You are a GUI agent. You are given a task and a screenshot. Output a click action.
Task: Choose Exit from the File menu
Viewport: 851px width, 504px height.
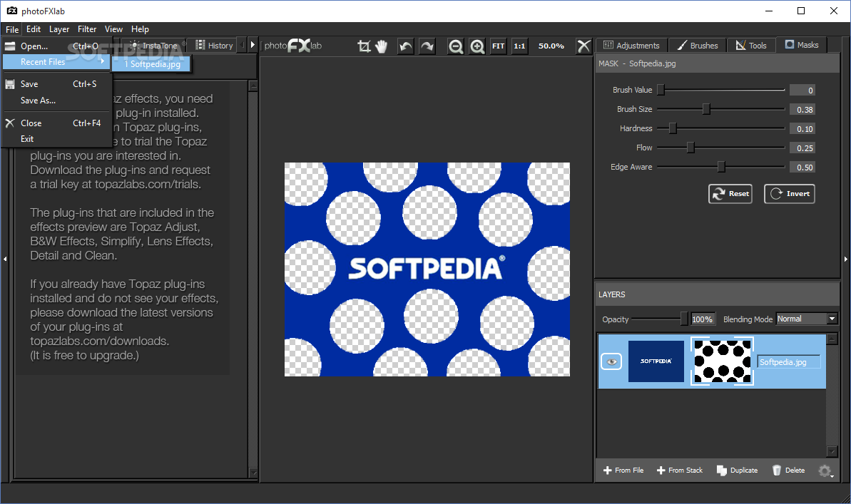coord(56,139)
